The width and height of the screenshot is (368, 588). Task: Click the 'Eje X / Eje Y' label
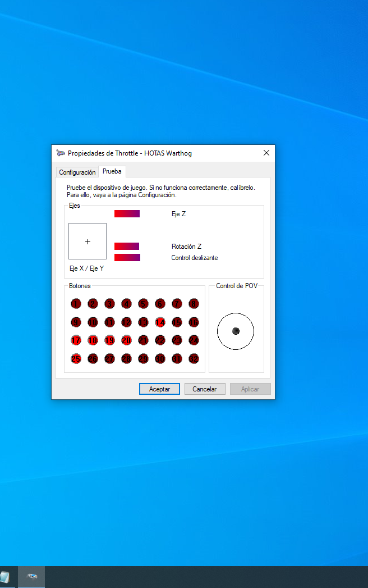coord(86,268)
